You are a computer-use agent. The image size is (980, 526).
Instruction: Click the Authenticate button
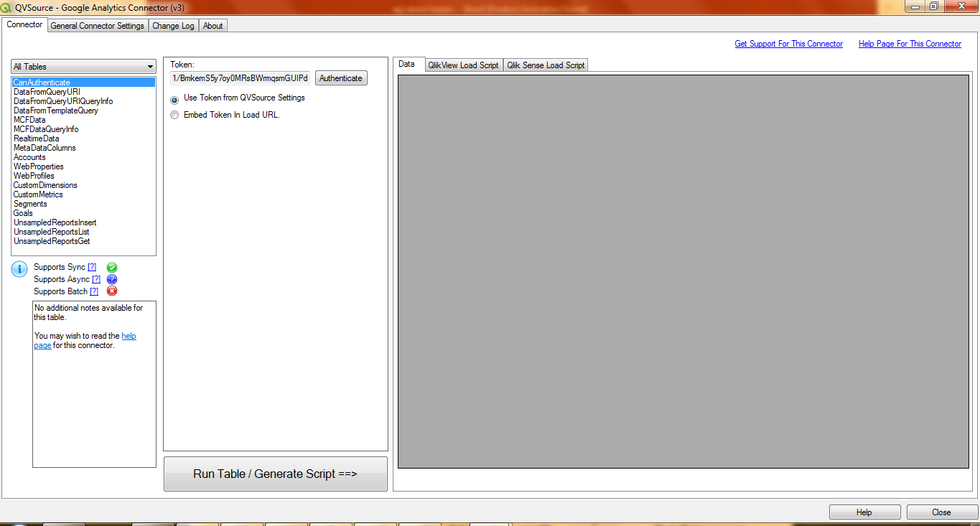(341, 78)
